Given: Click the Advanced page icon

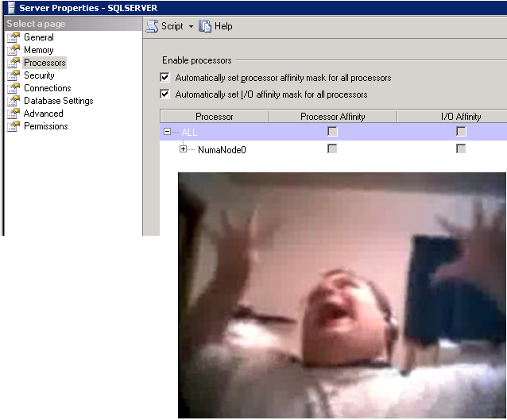Looking at the screenshot, I should [x=14, y=114].
